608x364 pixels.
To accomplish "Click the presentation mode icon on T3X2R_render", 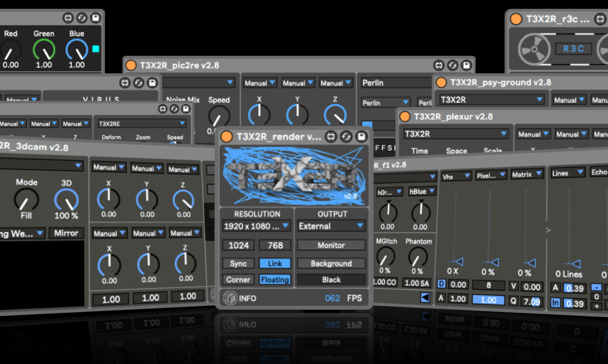I will click(x=331, y=136).
